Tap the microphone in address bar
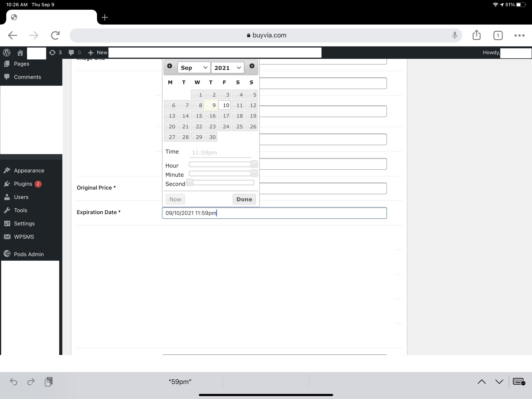This screenshot has height=399, width=532. (454, 35)
